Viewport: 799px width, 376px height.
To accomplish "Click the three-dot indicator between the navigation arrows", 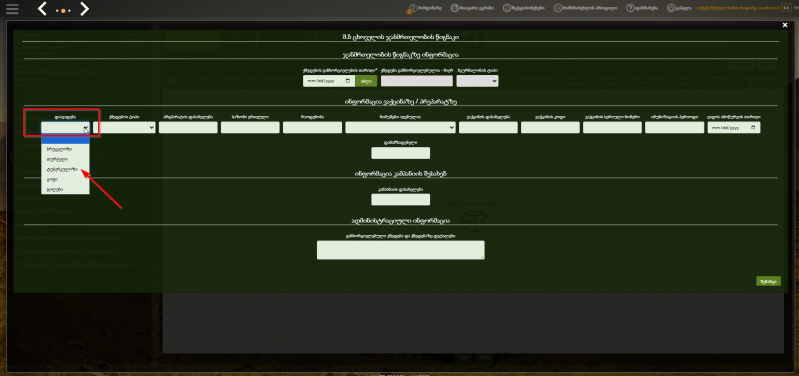I will (64, 10).
